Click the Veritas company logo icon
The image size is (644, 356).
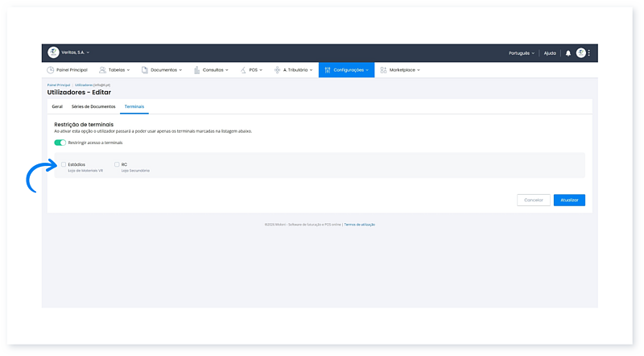(54, 52)
